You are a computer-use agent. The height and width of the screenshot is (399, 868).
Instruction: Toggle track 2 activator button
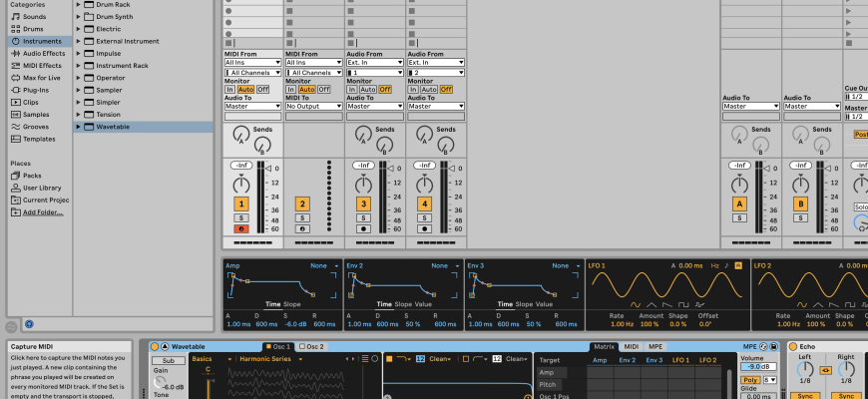point(301,203)
